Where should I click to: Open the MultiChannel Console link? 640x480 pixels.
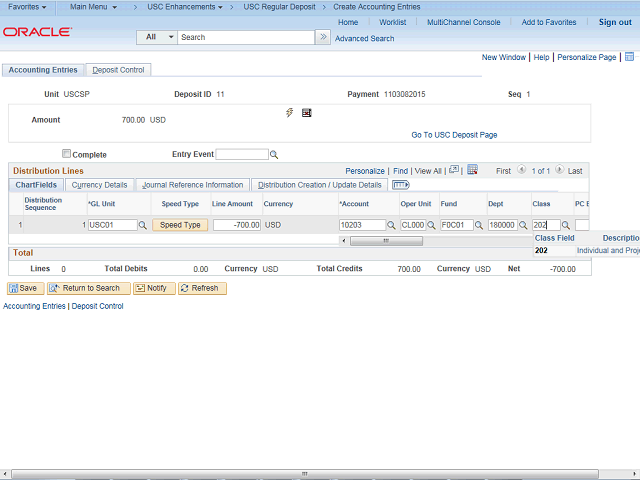tap(463, 22)
